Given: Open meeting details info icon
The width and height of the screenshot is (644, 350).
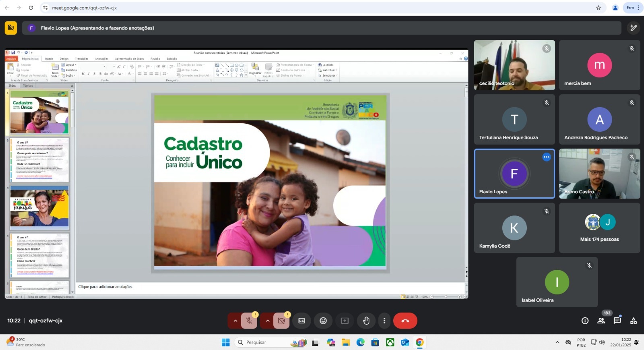Looking at the screenshot, I should [x=585, y=321].
